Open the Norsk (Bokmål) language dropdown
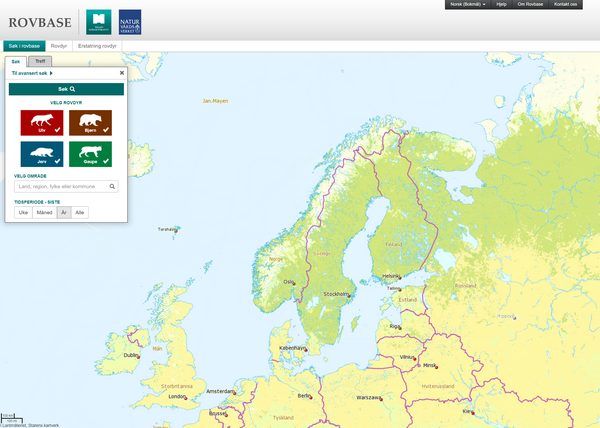Image resolution: width=600 pixels, height=428 pixels. [466, 5]
